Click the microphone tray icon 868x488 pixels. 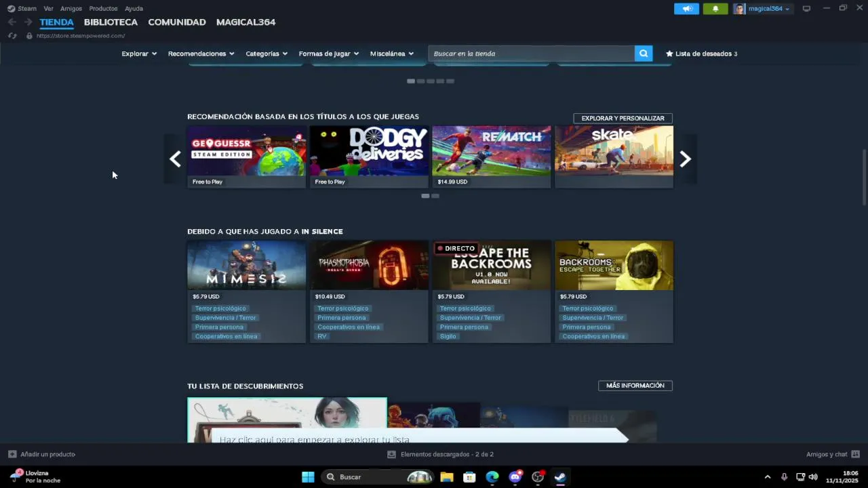(784, 477)
